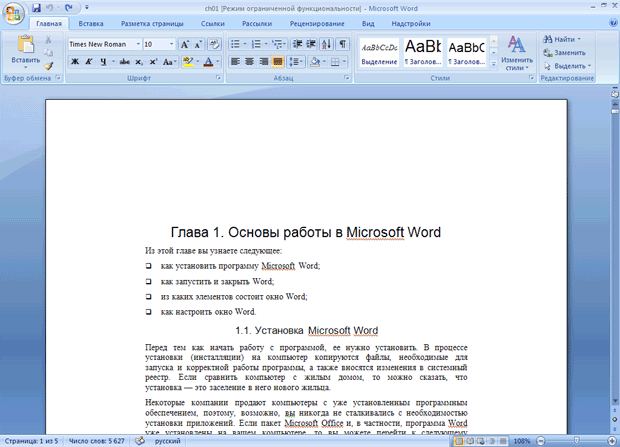Screen dimensions: 620x447
Task: Expand the styles gallery More arrow
Action: point(493,64)
